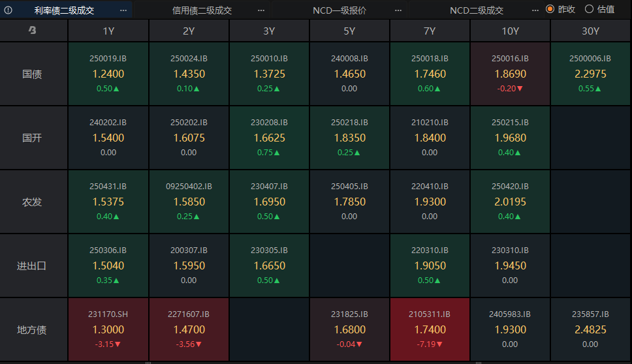
Task: Click the red 2105311.IB 地方债 cell
Action: (x=430, y=329)
